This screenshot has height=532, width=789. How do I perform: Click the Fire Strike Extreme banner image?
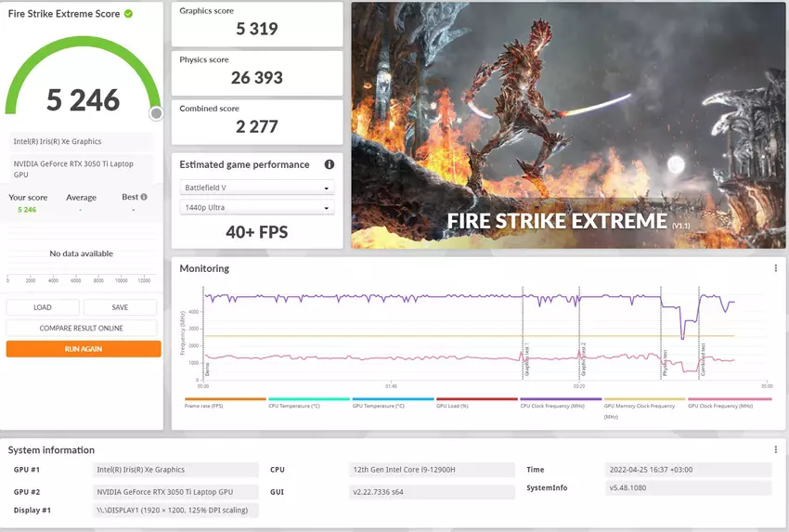(568, 125)
